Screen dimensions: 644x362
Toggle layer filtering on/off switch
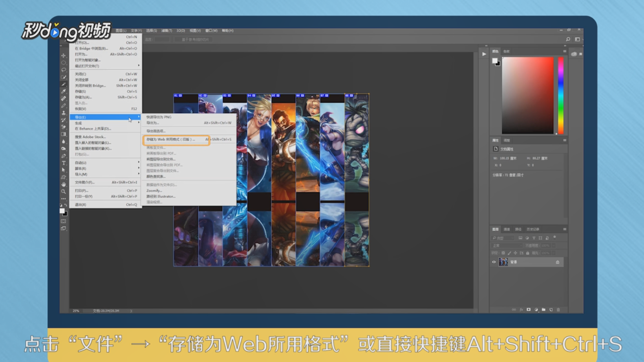coord(555,237)
